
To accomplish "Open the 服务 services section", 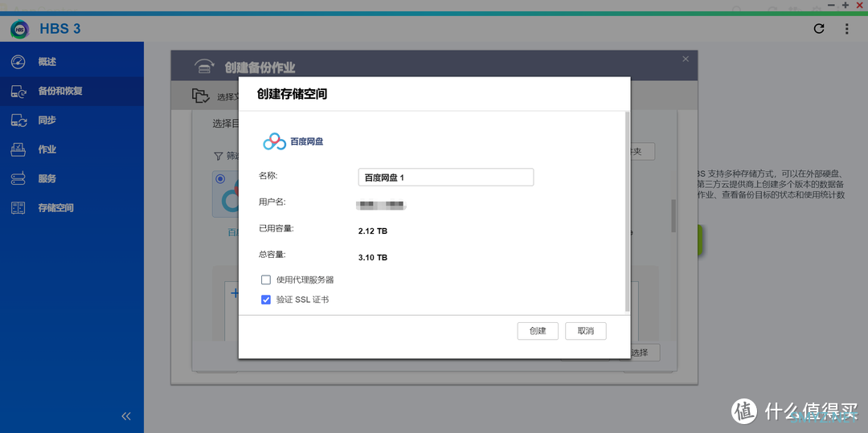I will 72,179.
